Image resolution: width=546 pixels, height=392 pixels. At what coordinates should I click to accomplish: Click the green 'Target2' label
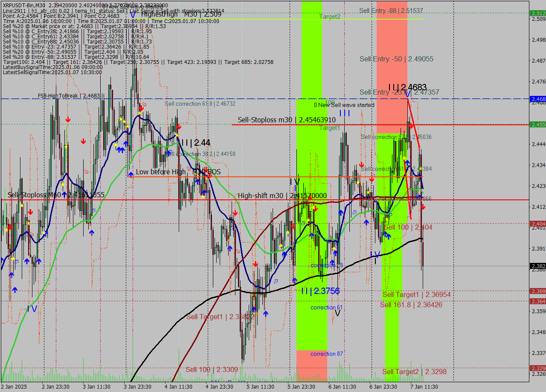tap(330, 17)
